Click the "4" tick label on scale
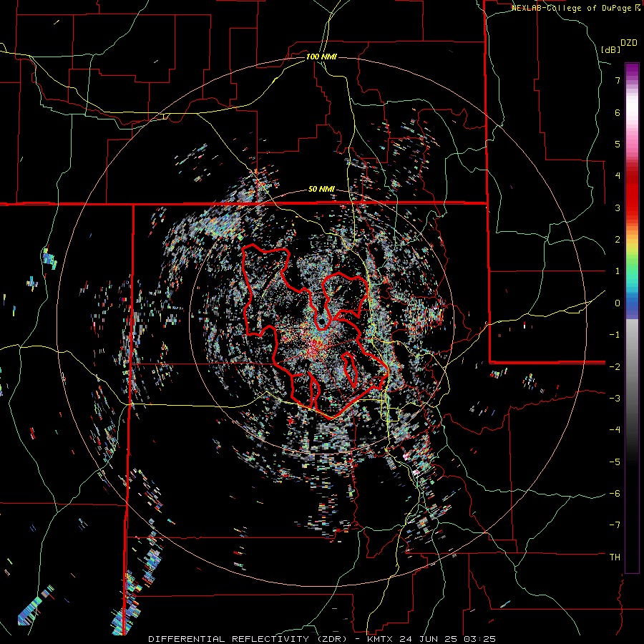Screen dimensions: 644x644 (618, 176)
